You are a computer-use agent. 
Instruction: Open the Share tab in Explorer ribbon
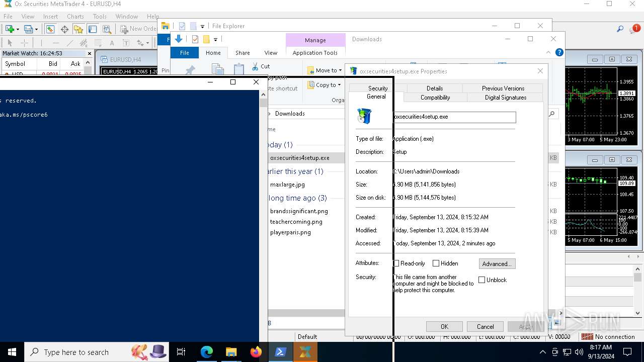(243, 53)
